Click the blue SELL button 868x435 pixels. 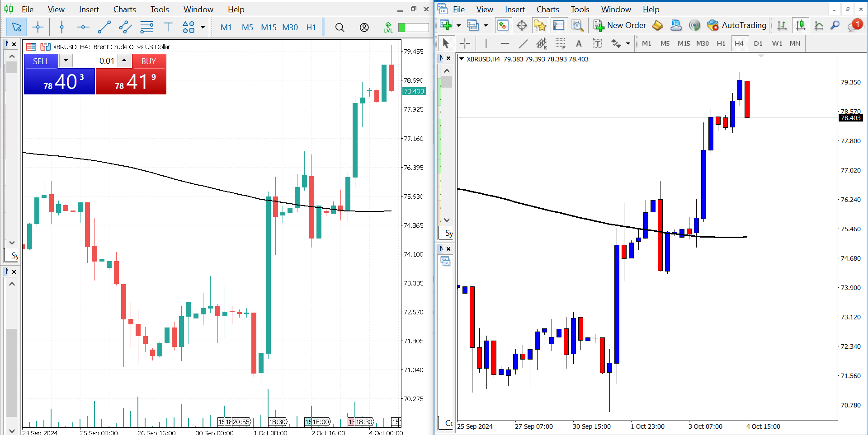click(41, 61)
